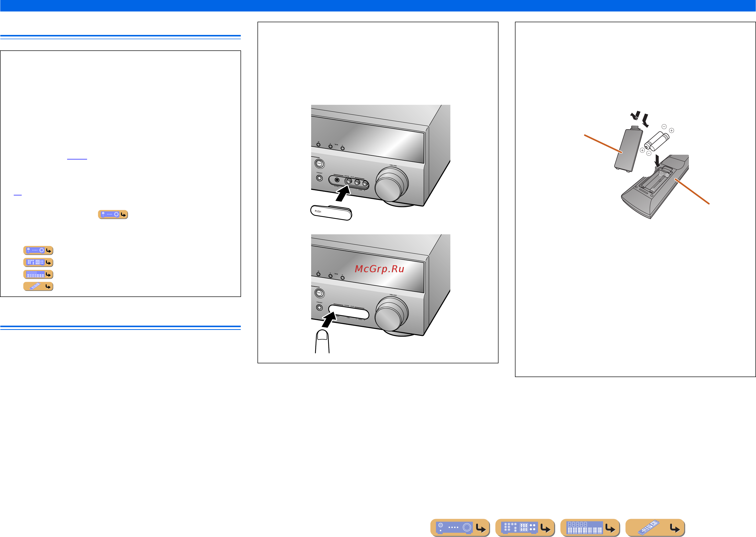Follow the shorter blue underlined link
This screenshot has height=537, width=756.
click(17, 195)
